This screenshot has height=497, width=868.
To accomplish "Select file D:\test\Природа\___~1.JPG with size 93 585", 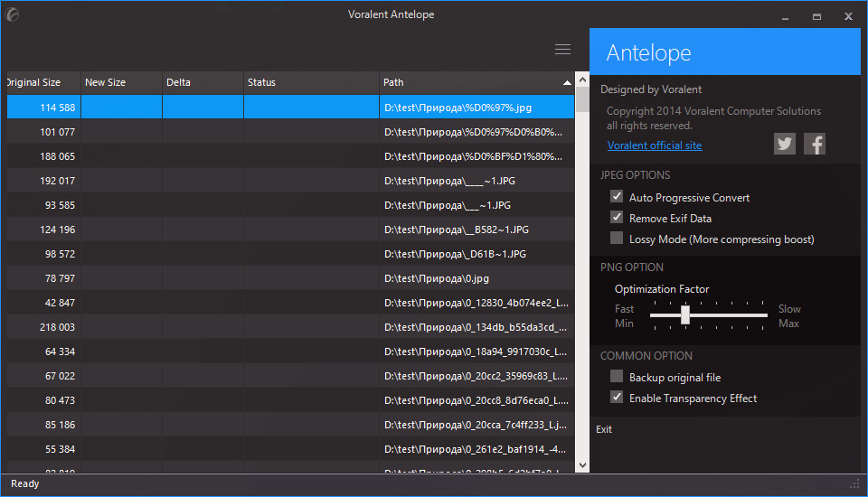I will [x=290, y=205].
